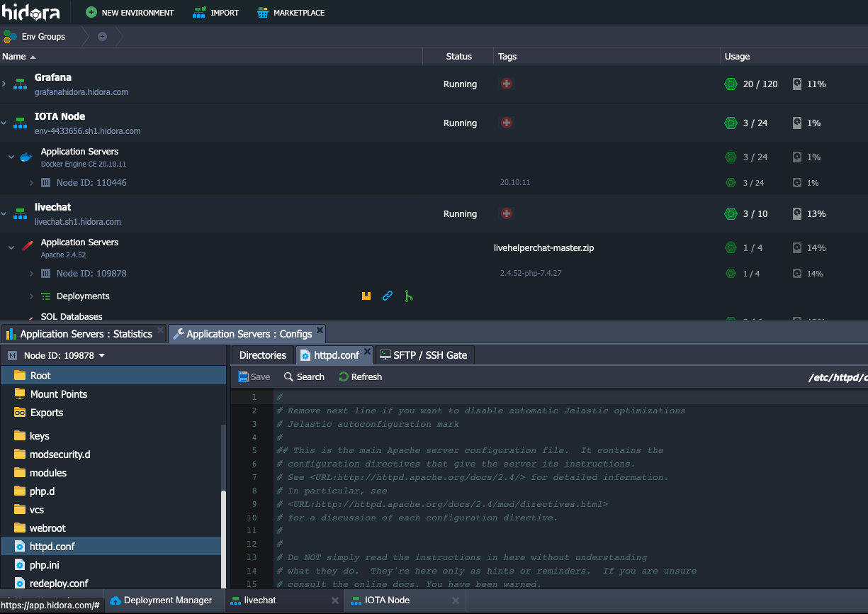Click the cloudlet usage indicator for IOTA Node
The height and width of the screenshot is (614, 868).
tap(731, 123)
